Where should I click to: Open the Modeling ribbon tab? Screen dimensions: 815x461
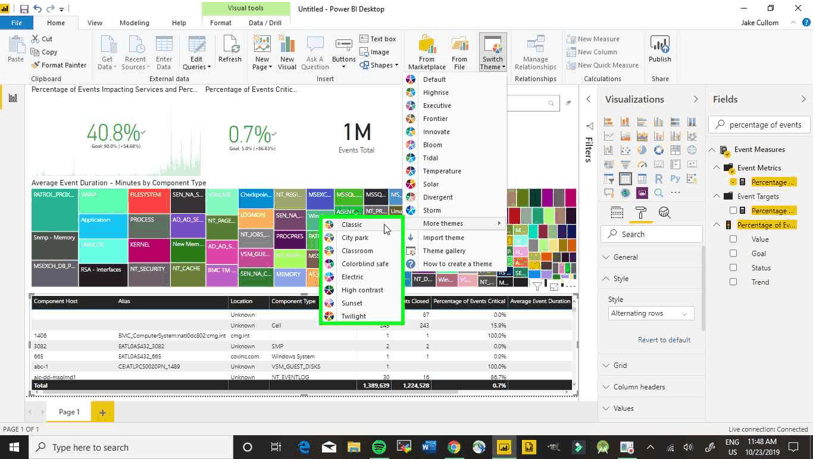point(134,23)
